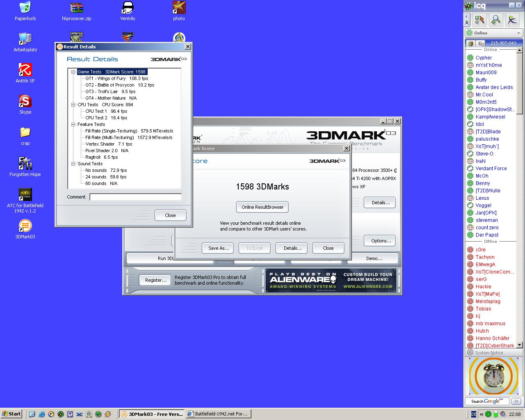Select the photo desktop shortcut

point(179,11)
